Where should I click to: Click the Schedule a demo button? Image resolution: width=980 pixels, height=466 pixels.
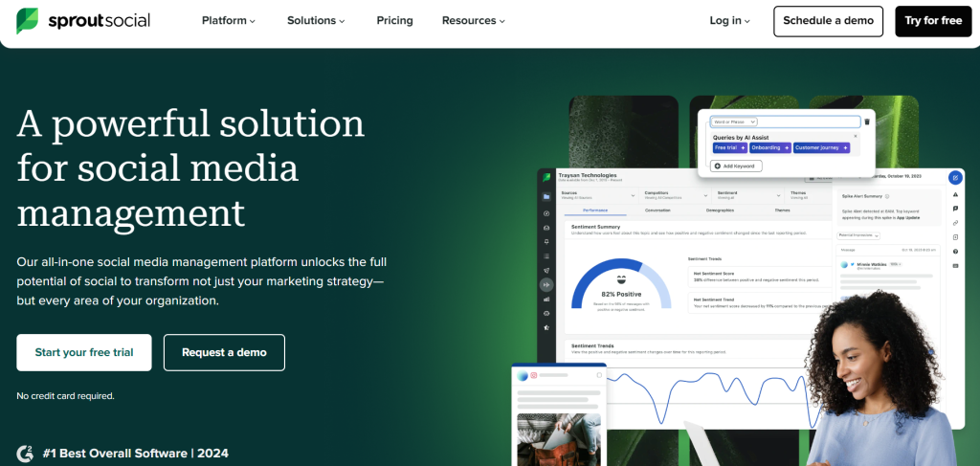pyautogui.click(x=828, y=21)
